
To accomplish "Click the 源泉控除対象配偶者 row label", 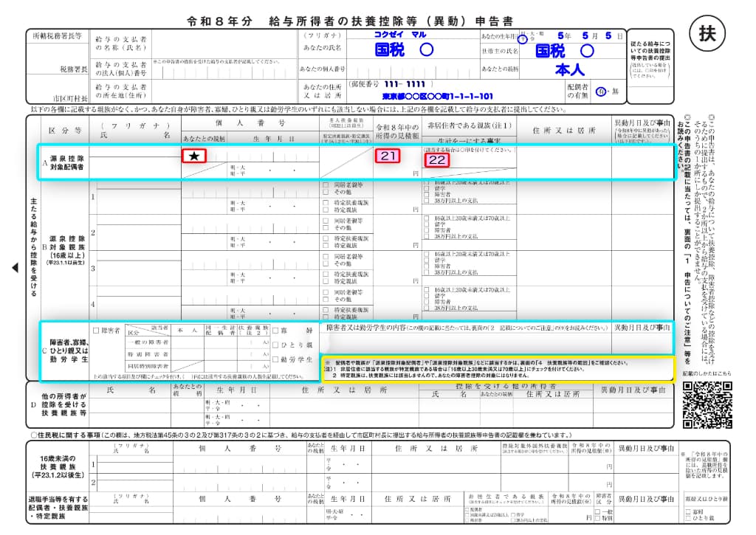I will [x=65, y=163].
